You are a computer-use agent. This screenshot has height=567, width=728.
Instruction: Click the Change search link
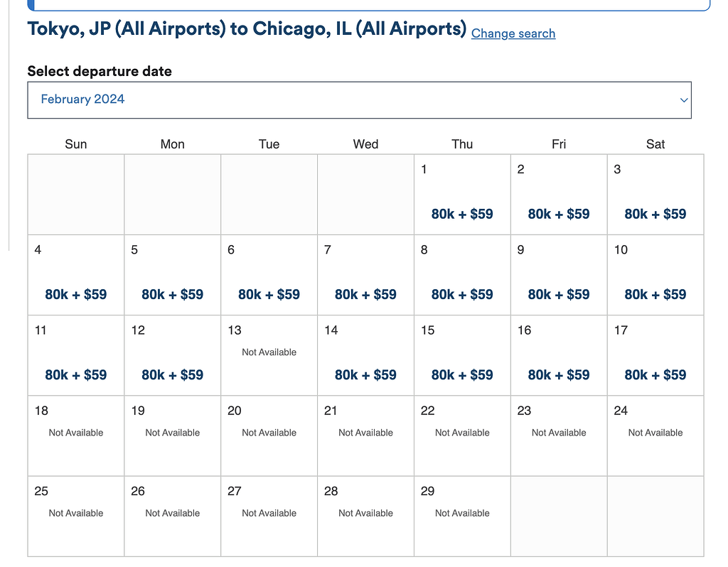click(513, 33)
